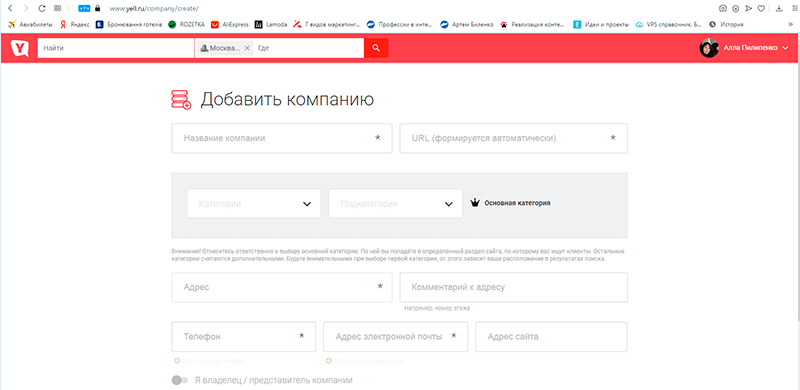Open the easy setup icon at toolbar end
Viewport: 800px width, 390px height.
coord(794,8)
